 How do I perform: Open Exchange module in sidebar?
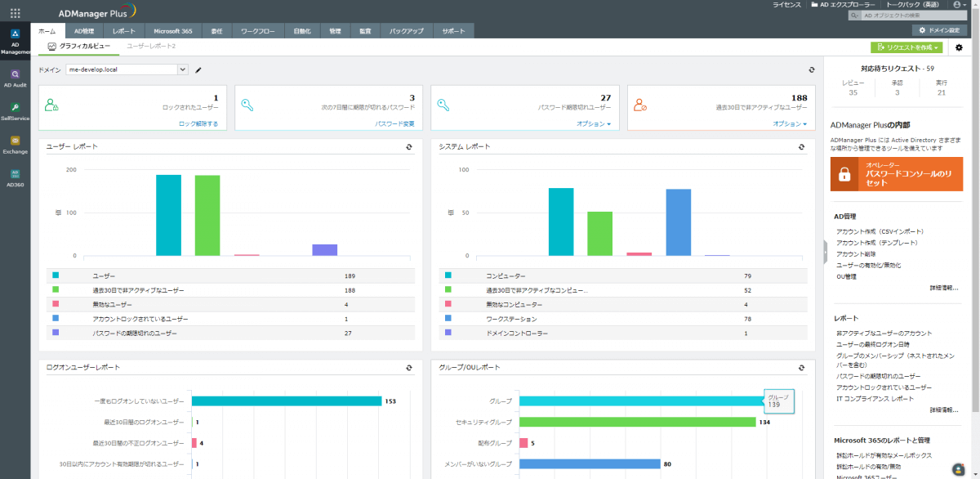coord(15,145)
